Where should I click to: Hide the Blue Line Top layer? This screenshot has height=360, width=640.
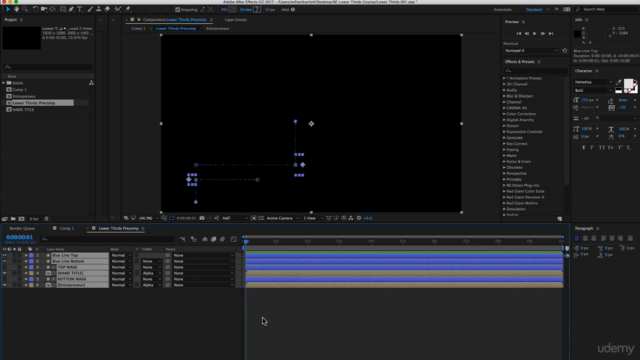pos(4,256)
